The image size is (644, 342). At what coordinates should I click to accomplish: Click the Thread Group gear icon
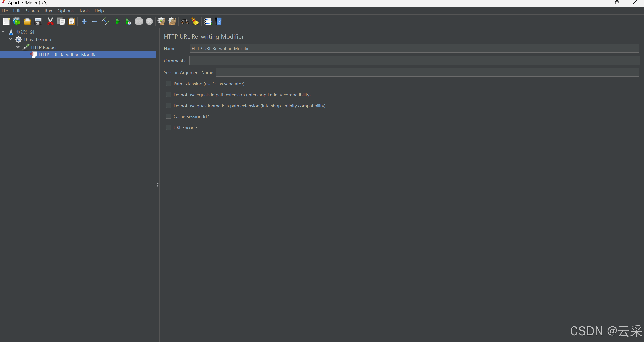[x=19, y=39]
